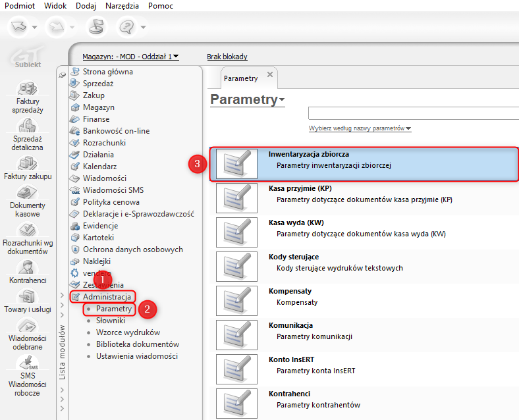Open the Dodaj menu
Image resolution: width=519 pixels, height=420 pixels.
click(86, 6)
